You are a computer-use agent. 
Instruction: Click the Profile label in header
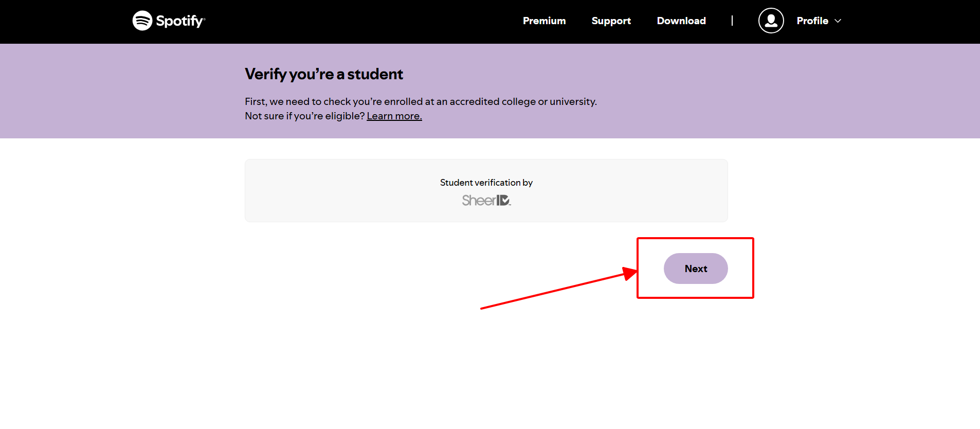click(812, 21)
